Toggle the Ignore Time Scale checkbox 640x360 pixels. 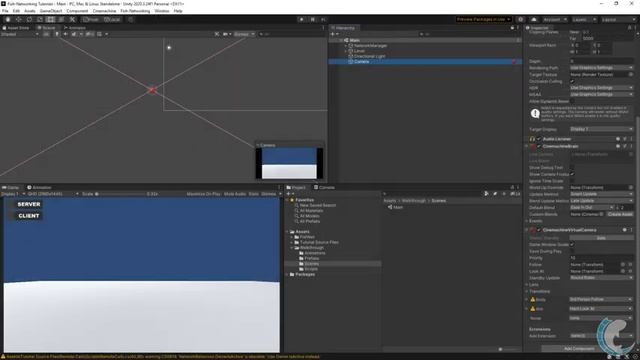[x=572, y=181]
